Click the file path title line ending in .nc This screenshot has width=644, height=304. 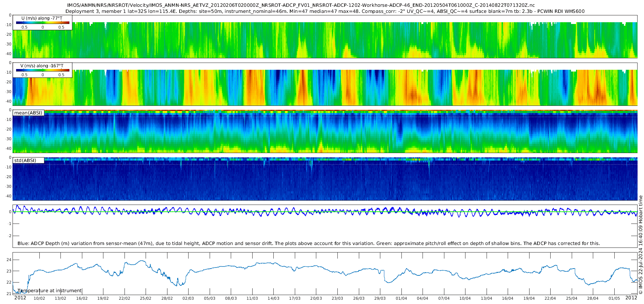pos(301,5)
